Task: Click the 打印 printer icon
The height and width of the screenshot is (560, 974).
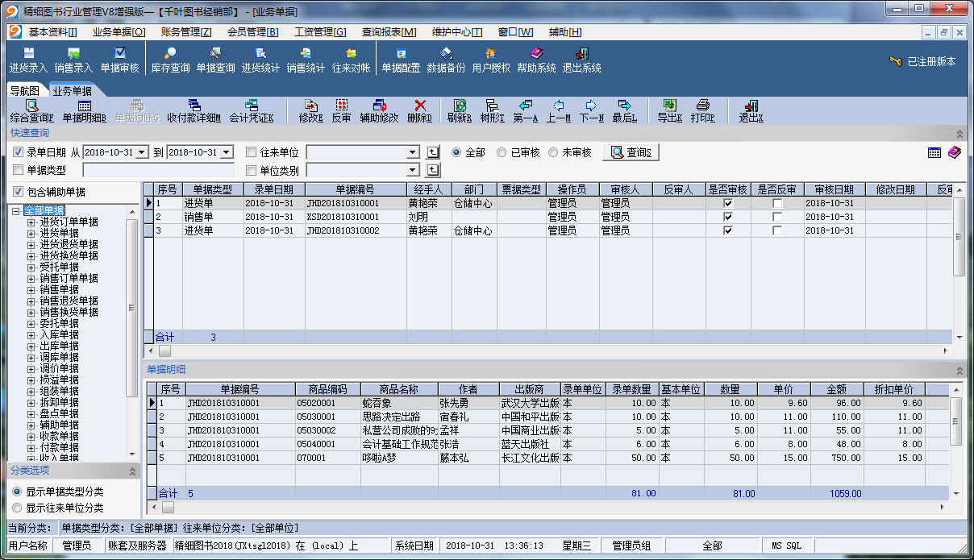Action: tap(702, 111)
